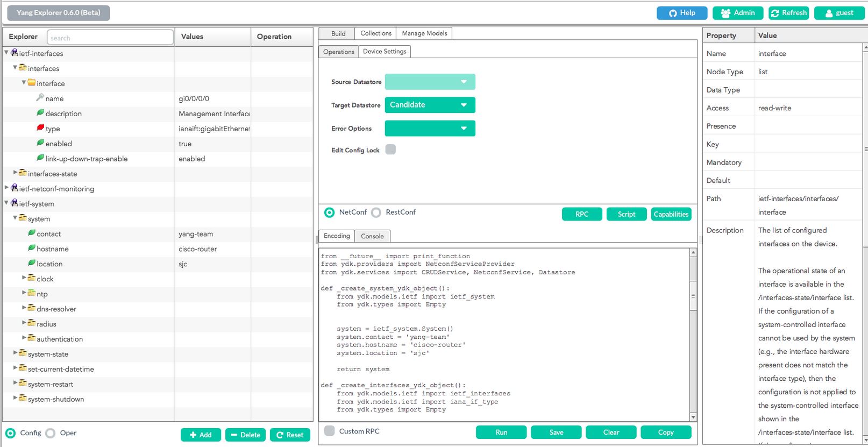
Task: Click the clock folder icon
Action: pyautogui.click(x=32, y=278)
